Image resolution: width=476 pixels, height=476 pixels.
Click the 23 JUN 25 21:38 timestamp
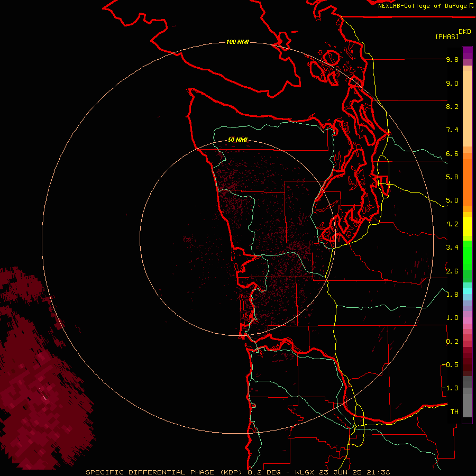click(354, 472)
